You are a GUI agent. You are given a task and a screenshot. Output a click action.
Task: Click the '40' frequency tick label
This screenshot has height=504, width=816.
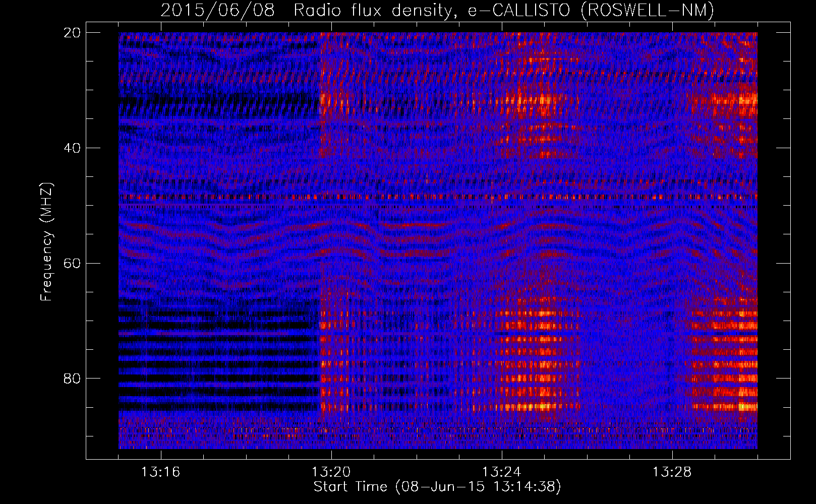(x=72, y=148)
